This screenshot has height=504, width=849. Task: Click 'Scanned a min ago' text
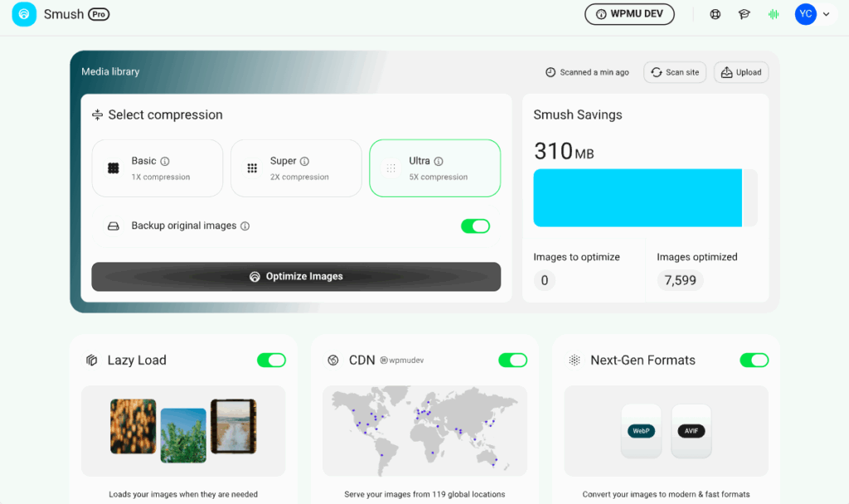coord(594,72)
